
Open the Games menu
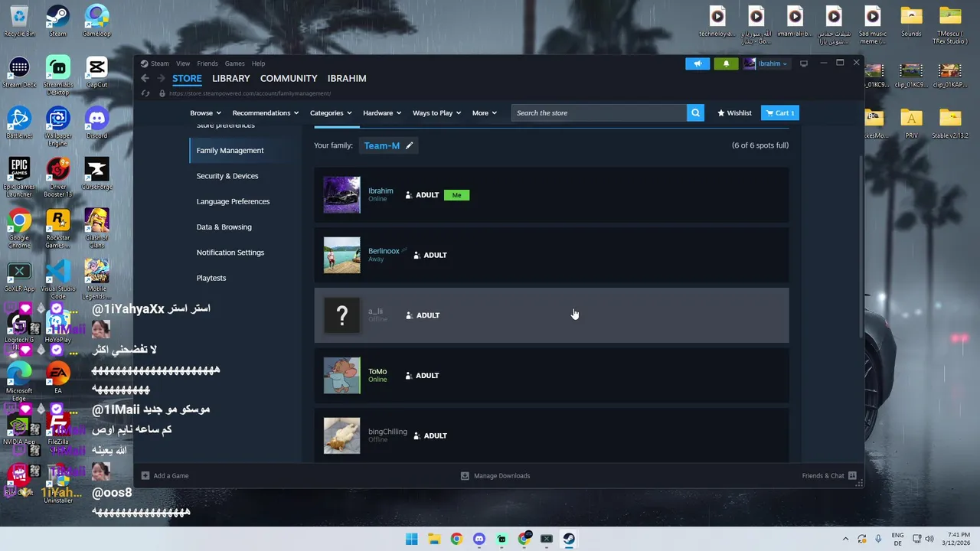pos(234,64)
